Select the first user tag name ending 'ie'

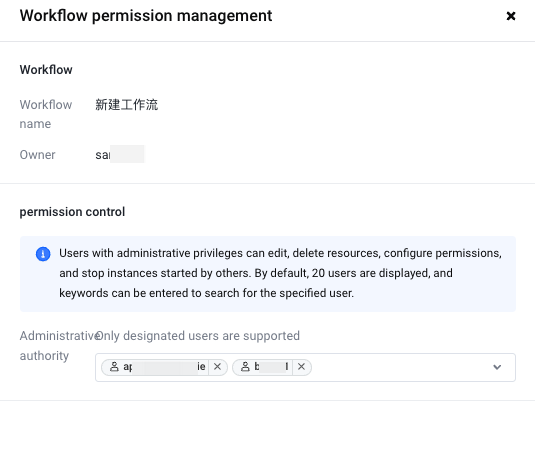pos(164,367)
